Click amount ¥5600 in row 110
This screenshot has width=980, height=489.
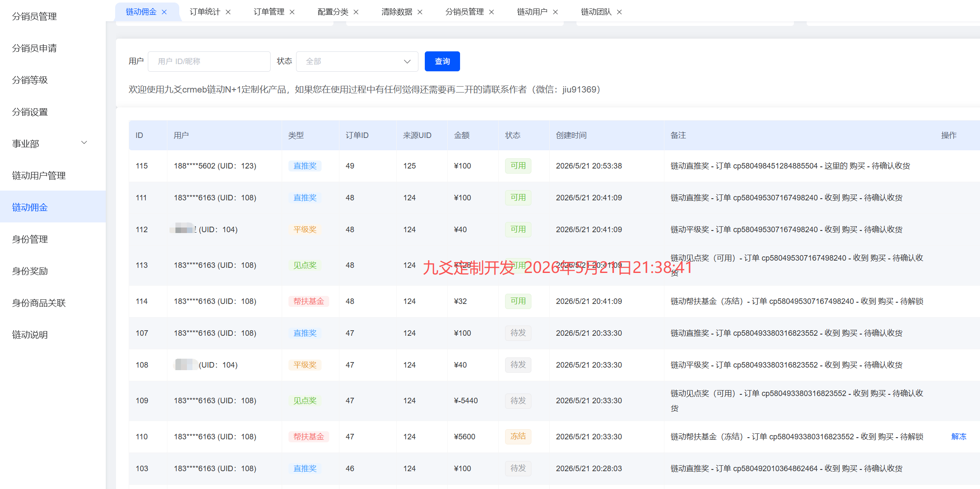tap(464, 437)
